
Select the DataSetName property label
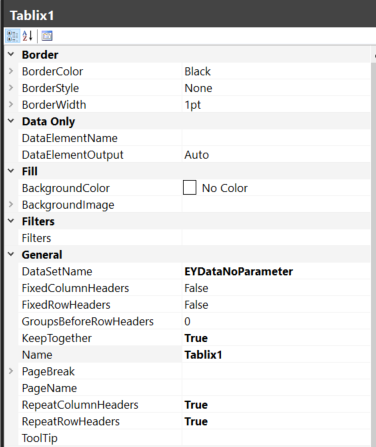click(57, 271)
